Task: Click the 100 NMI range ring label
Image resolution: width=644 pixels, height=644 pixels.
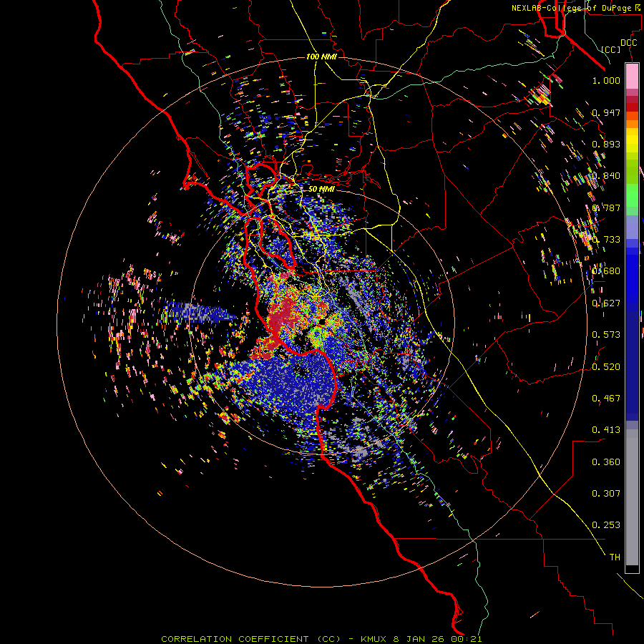Action: pos(321,57)
